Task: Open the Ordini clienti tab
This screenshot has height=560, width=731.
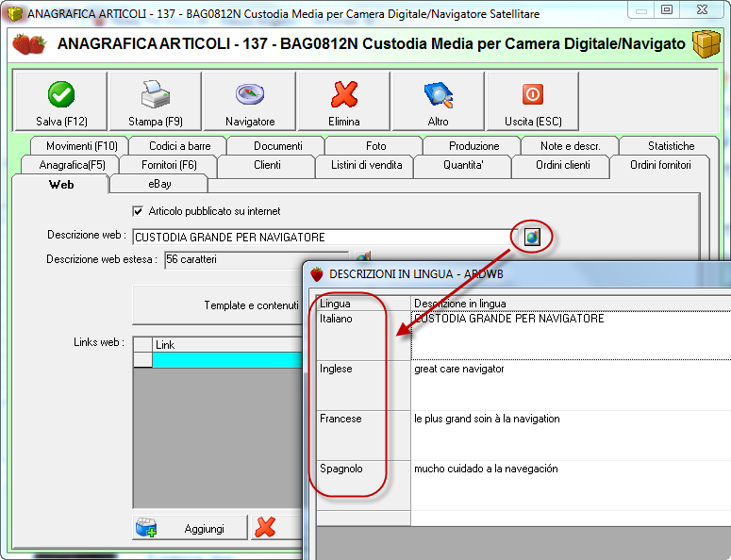Action: pyautogui.click(x=563, y=165)
